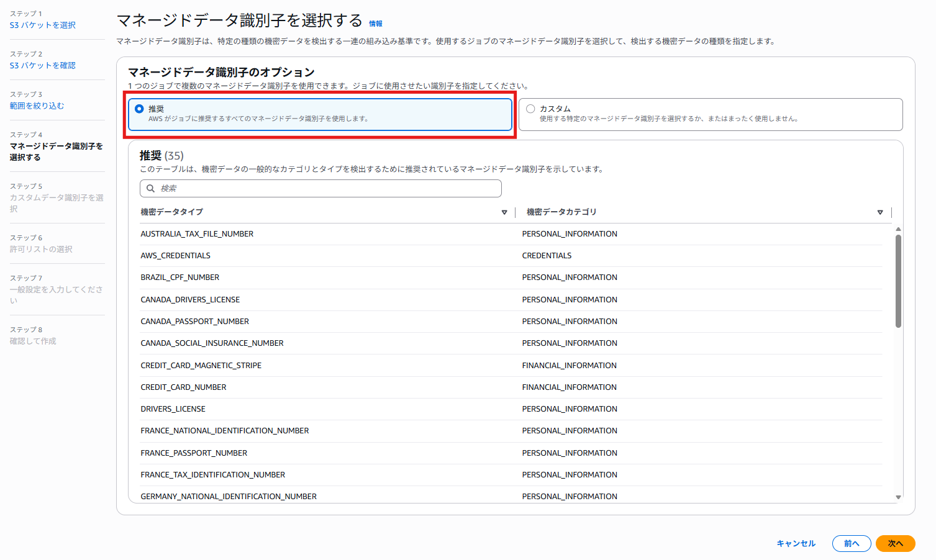Click FINANCIAL_INFORMATION for CREDIT_CARD_NUMBER

570,387
